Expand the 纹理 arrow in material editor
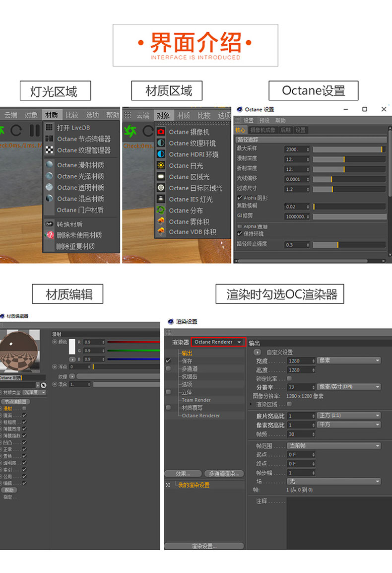This screenshot has height=573, width=392. tap(72, 376)
